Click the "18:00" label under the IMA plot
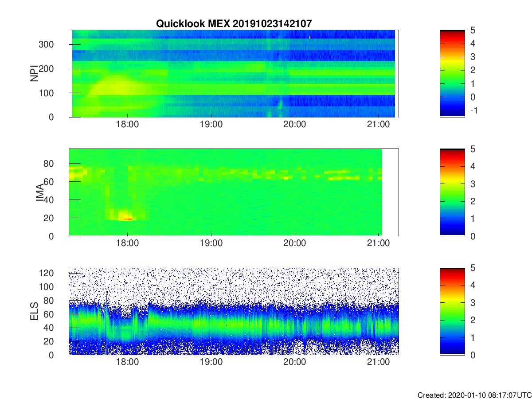This screenshot has height=399, width=532. tap(128, 244)
